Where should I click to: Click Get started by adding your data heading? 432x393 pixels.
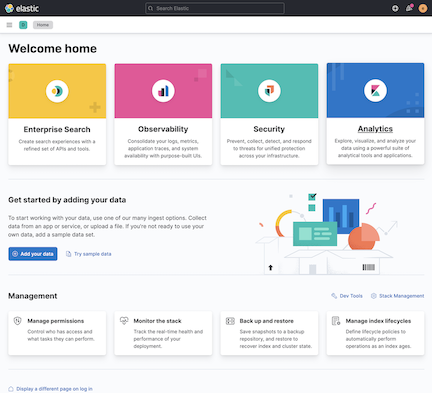pyautogui.click(x=67, y=200)
